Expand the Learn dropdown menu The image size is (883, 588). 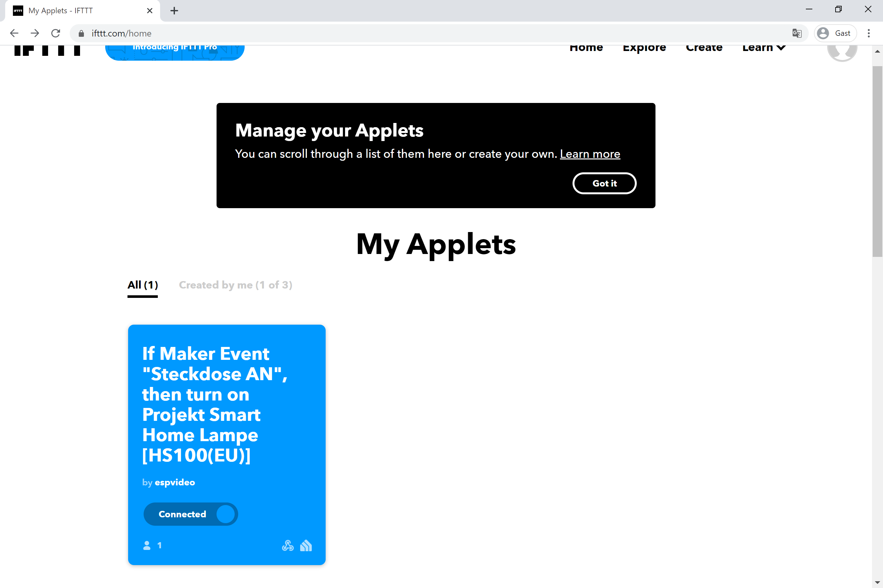(763, 48)
